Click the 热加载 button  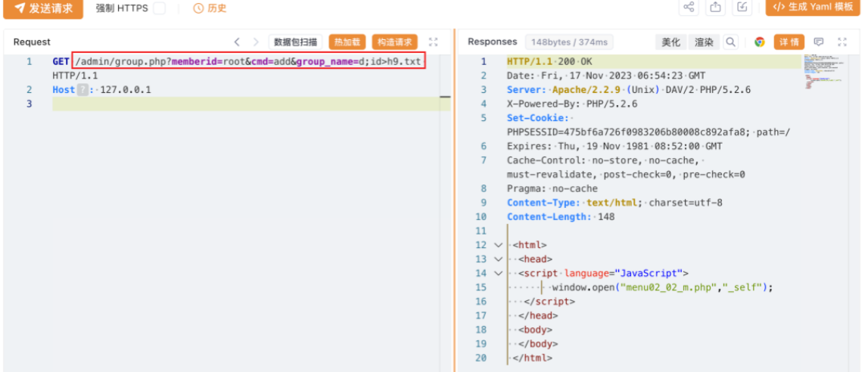(x=347, y=42)
